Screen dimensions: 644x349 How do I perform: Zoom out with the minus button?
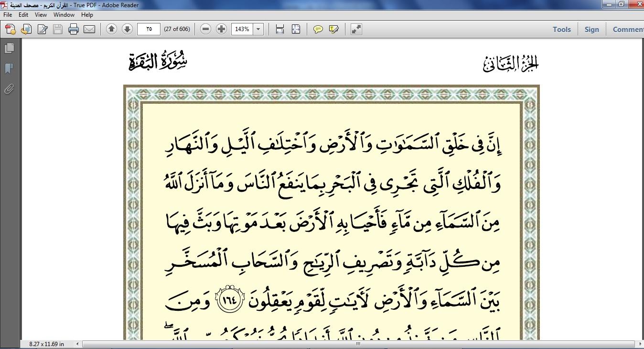pos(205,29)
